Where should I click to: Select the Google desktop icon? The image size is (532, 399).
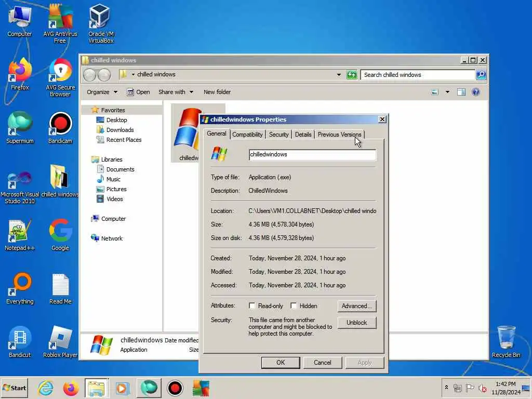point(60,235)
